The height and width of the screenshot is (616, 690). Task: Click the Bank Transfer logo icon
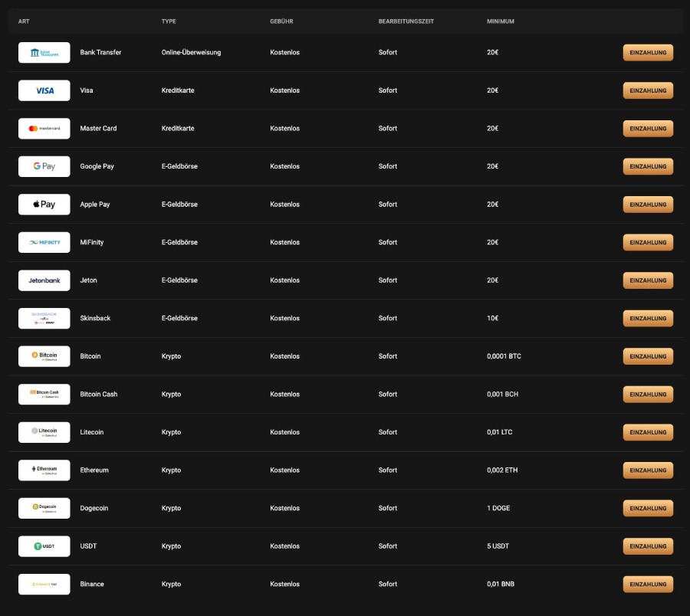point(44,53)
